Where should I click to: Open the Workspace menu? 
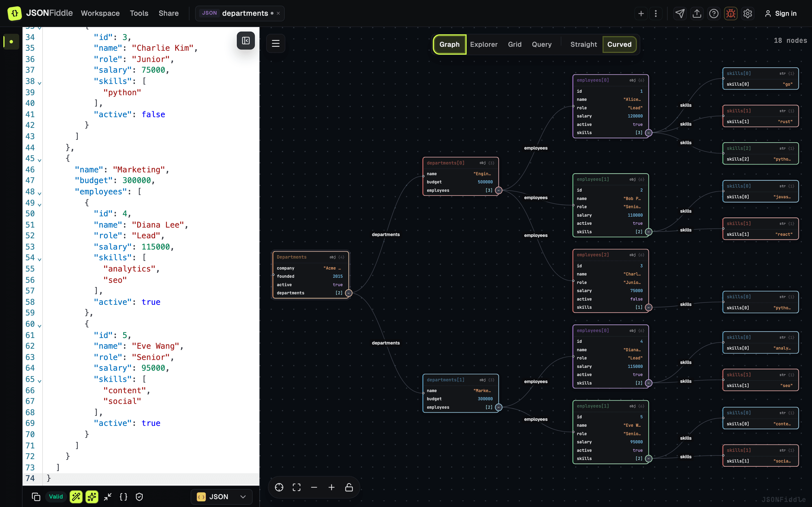click(100, 14)
